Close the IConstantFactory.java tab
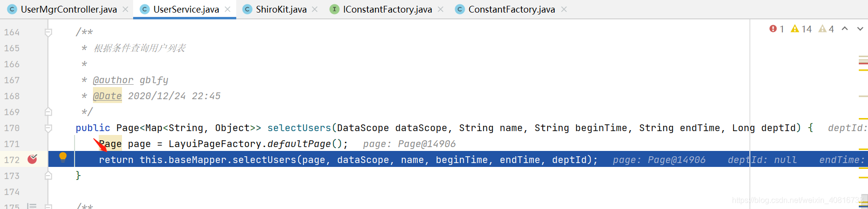Viewport: 868px width, 209px height. (441, 9)
